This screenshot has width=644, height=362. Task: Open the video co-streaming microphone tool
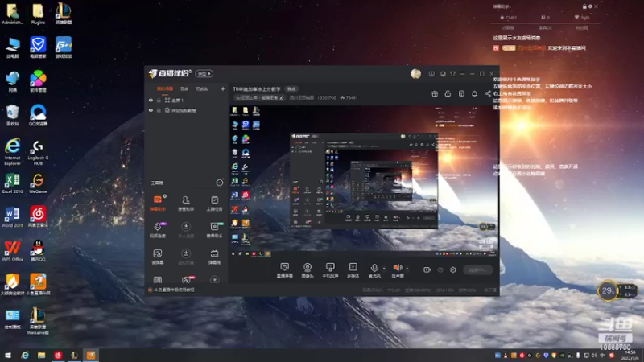click(158, 230)
